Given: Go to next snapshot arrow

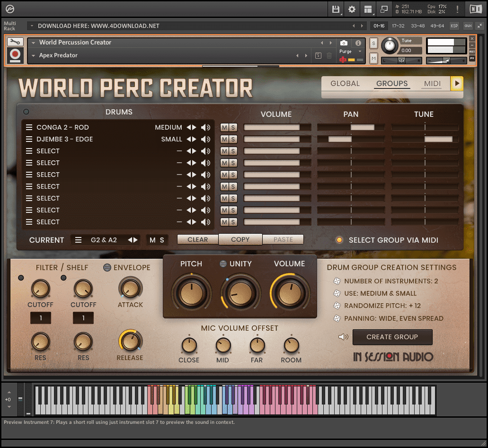Looking at the screenshot, I should click(306, 56).
